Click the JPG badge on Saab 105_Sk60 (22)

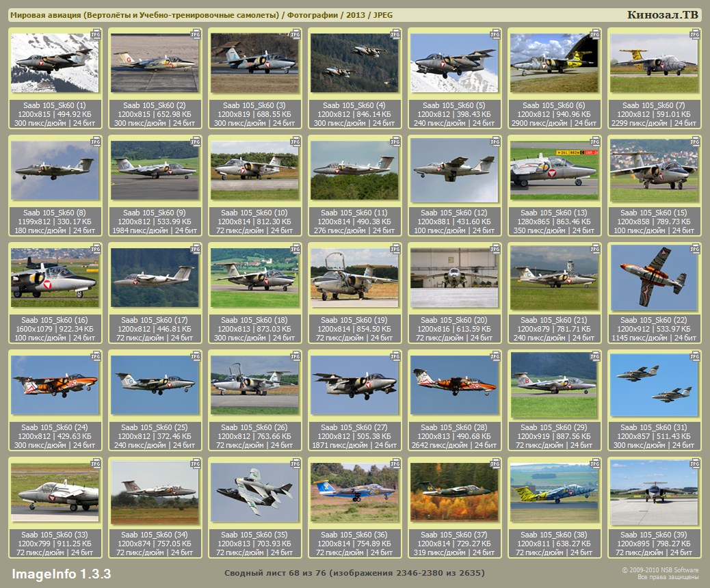(694, 249)
